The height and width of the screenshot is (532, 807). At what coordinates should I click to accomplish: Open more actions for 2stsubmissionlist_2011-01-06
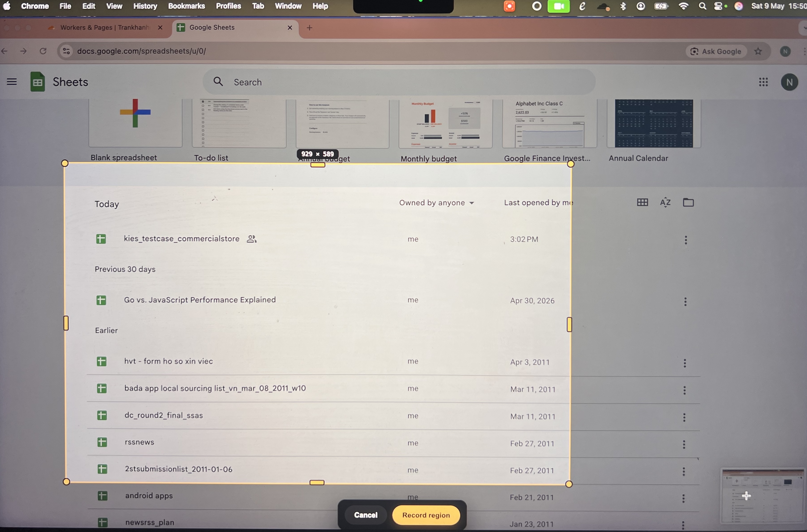coord(683,471)
